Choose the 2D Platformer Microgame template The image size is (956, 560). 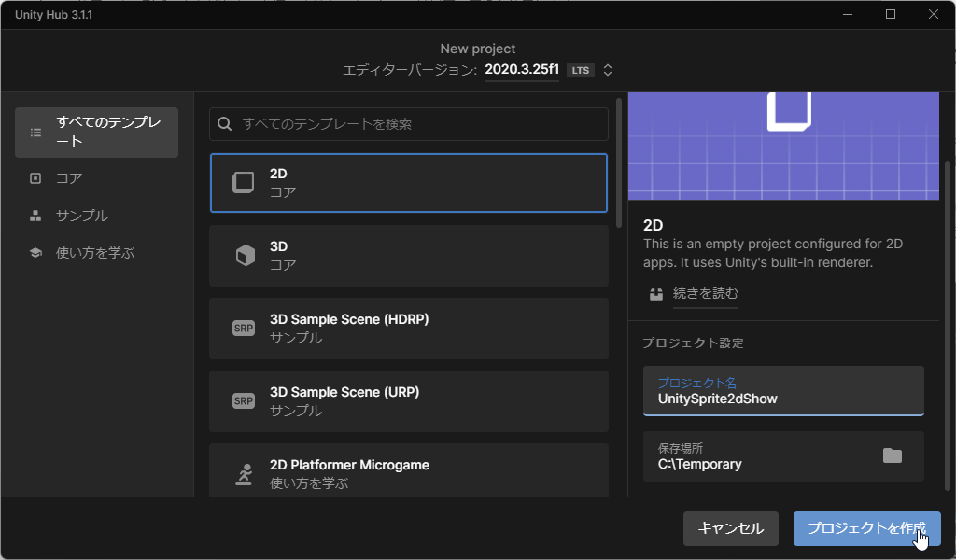(409, 470)
